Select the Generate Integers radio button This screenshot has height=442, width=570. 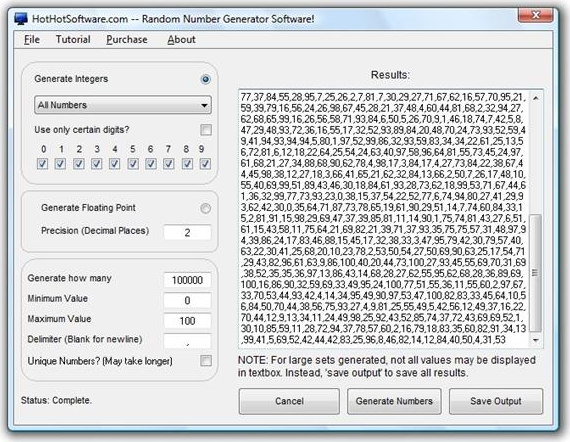(x=205, y=79)
